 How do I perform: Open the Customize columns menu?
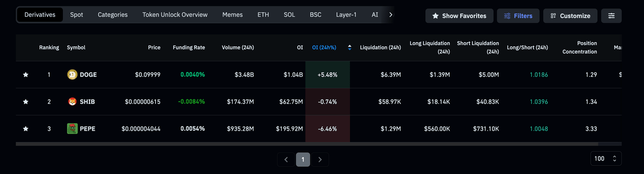(570, 16)
